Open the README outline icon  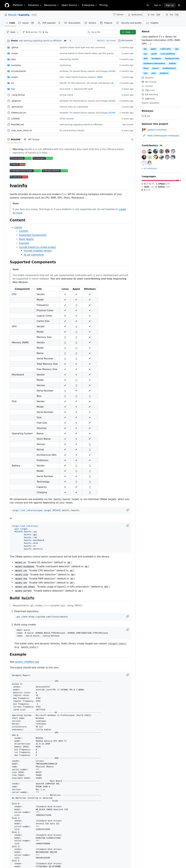point(132,139)
